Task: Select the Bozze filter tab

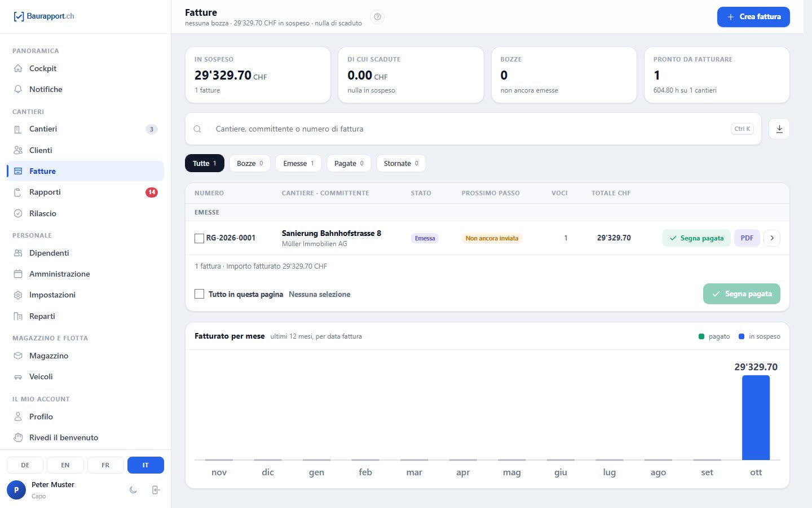Action: tap(250, 163)
